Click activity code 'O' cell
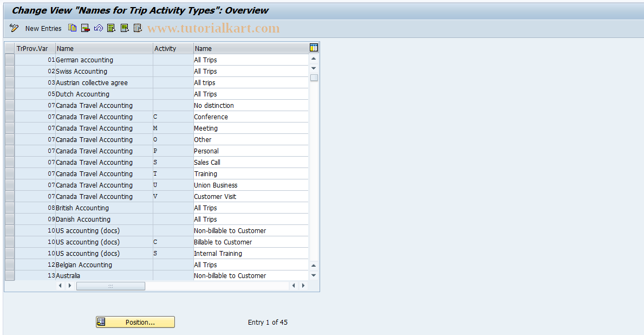644x335 pixels. click(173, 139)
